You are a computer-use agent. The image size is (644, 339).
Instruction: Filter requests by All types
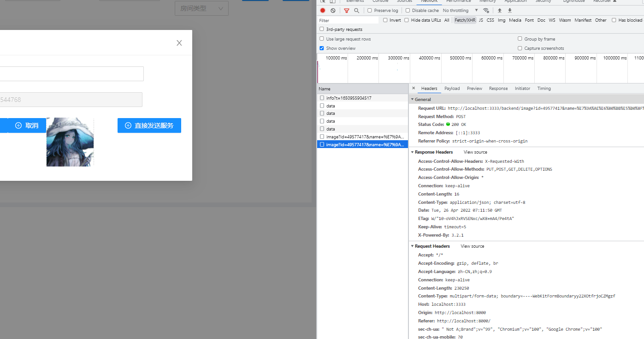pos(447,20)
